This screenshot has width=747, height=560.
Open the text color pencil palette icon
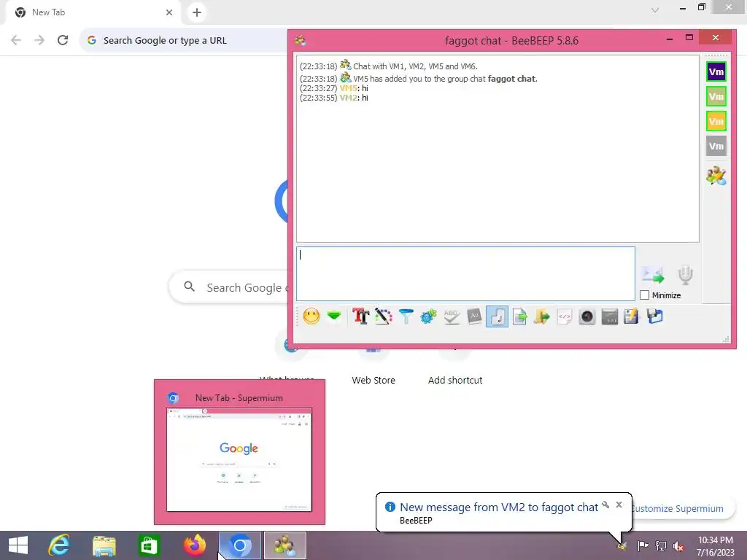click(x=384, y=316)
